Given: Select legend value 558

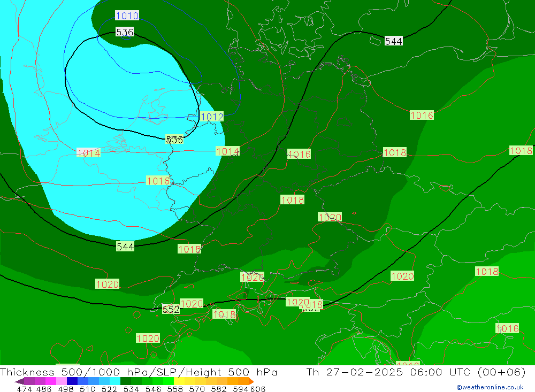Looking at the screenshot, I should coord(175,389).
